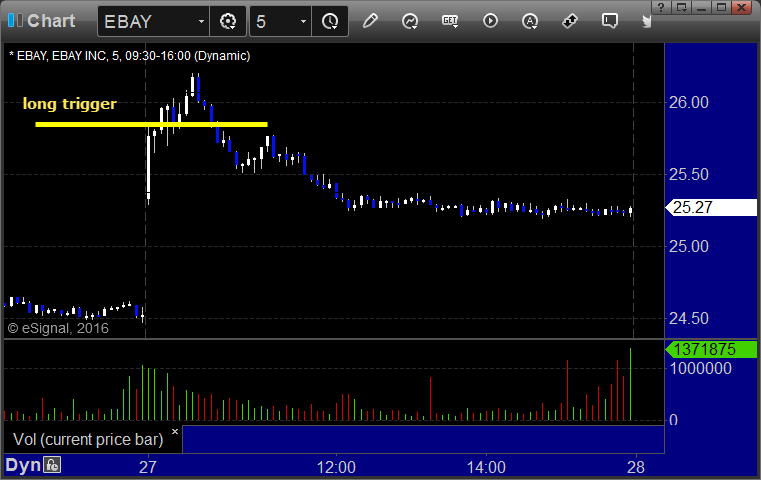Select the yellow long trigger line
Image resolution: width=761 pixels, height=480 pixels.
[x=151, y=124]
